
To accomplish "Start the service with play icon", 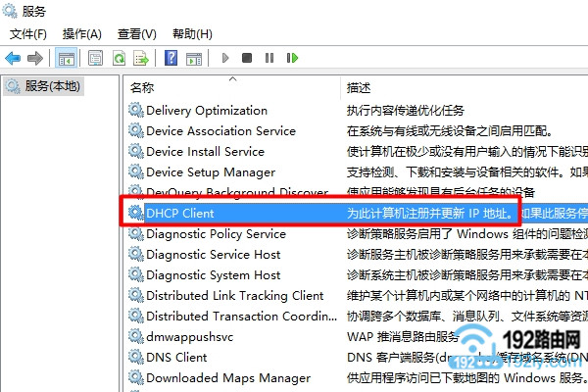I will pos(225,58).
